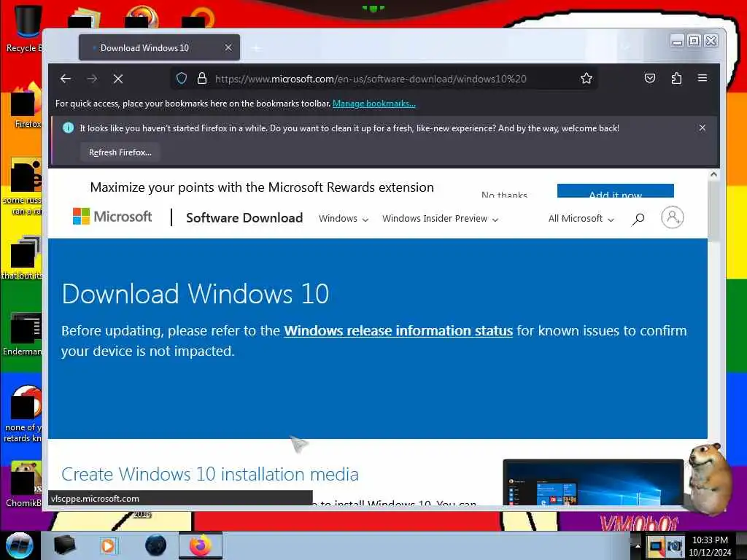Click the URL address bar
This screenshot has height=560, width=747.
tap(384, 79)
